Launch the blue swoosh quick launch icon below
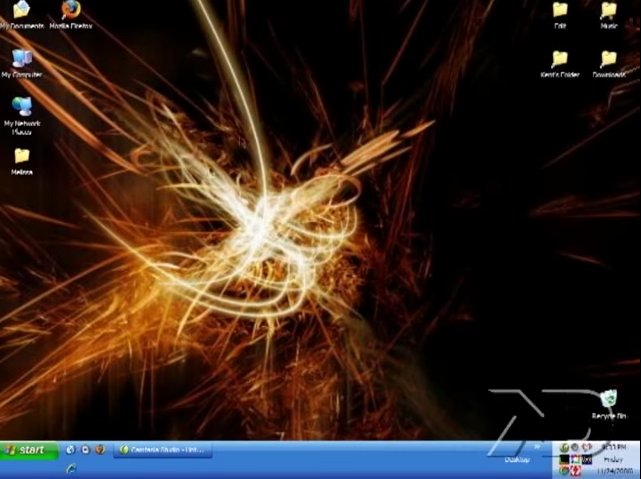The width and height of the screenshot is (641, 479). coord(71,468)
